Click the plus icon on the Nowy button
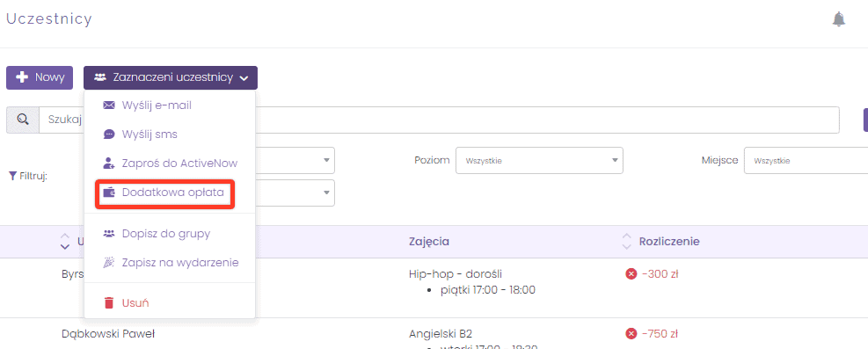868x349 pixels. point(22,77)
